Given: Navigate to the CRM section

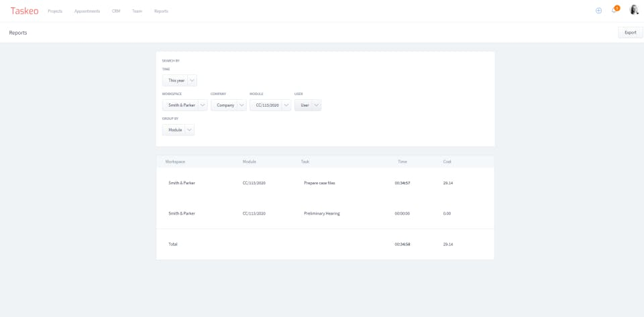Looking at the screenshot, I should coord(116,11).
